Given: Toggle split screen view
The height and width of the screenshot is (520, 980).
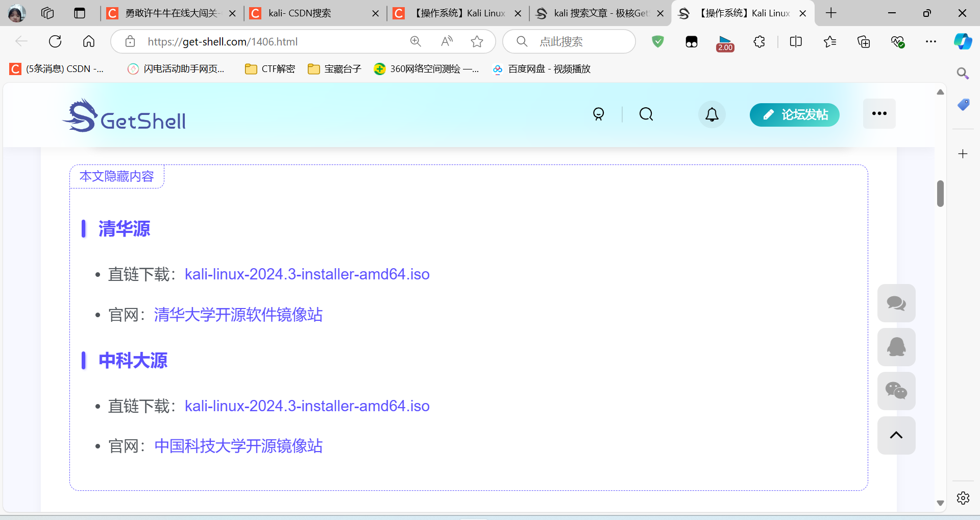Looking at the screenshot, I should click(796, 41).
